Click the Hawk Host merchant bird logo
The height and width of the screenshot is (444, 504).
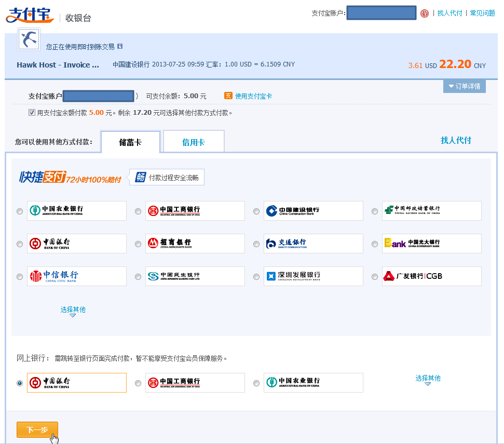coord(29,39)
